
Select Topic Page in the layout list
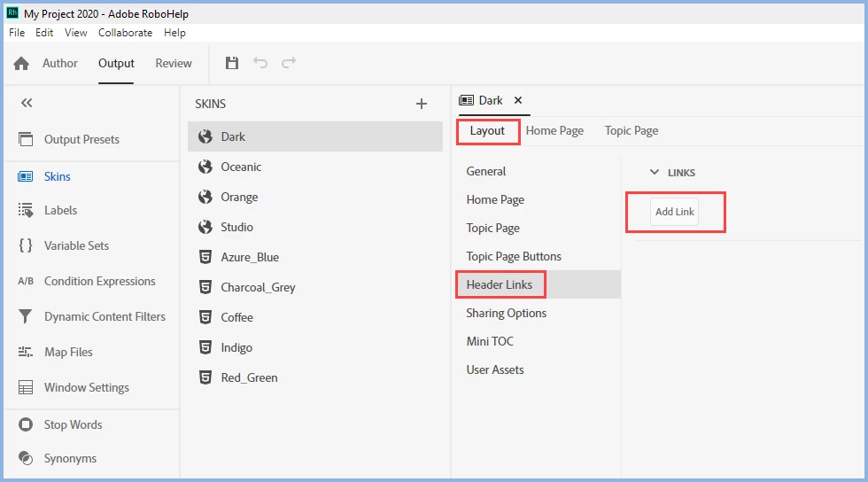click(x=492, y=228)
